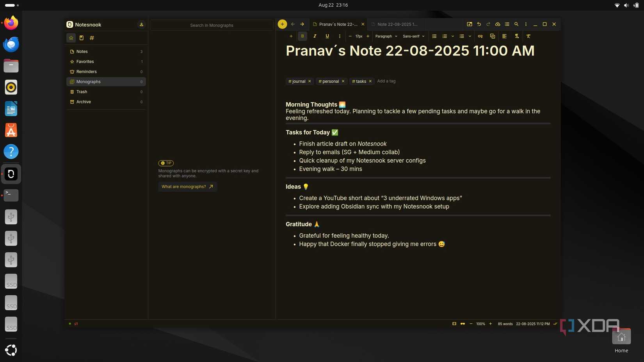
Task: Open the Trash section in the sidebar
Action: (x=106, y=92)
